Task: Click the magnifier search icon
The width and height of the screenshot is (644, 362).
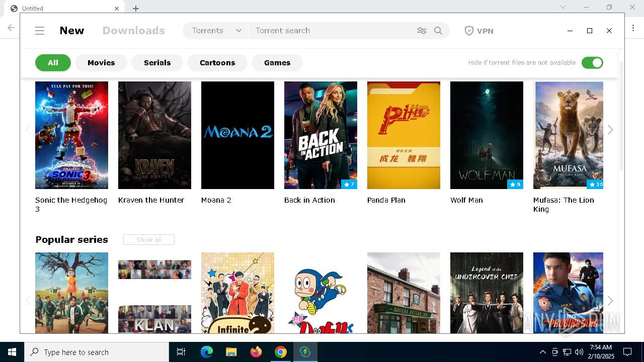Action: [x=438, y=31]
